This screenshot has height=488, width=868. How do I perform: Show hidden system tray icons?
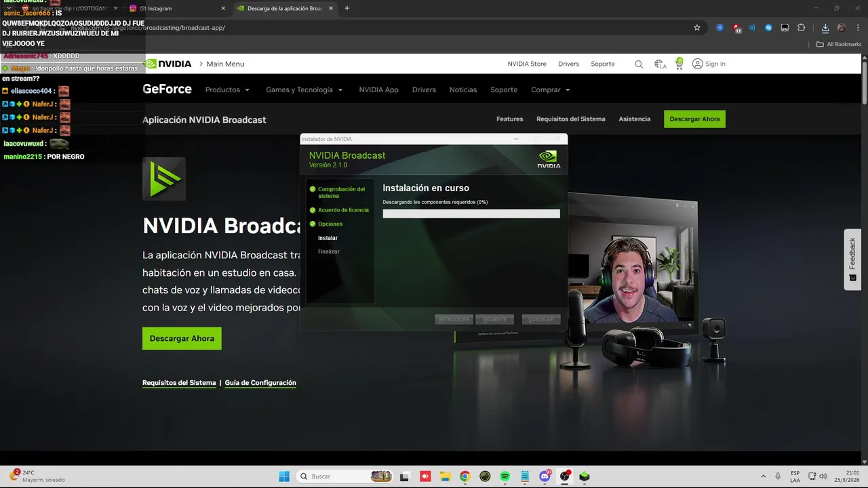[763, 476]
